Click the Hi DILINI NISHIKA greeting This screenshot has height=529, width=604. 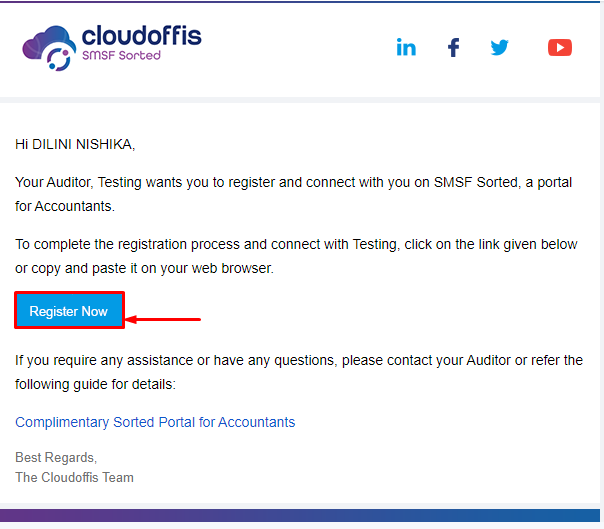tap(75, 144)
